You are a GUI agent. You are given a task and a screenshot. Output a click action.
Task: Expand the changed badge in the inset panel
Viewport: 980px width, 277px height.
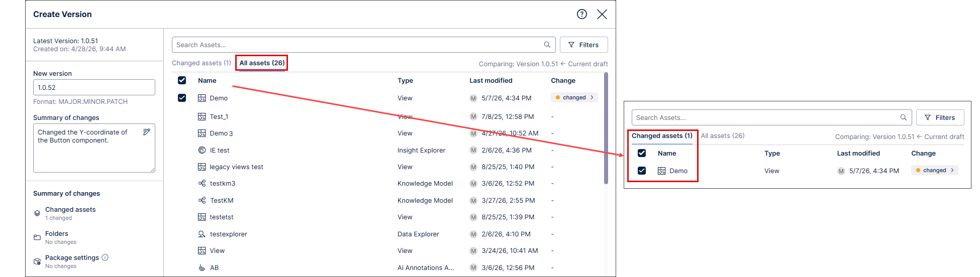[x=935, y=170]
